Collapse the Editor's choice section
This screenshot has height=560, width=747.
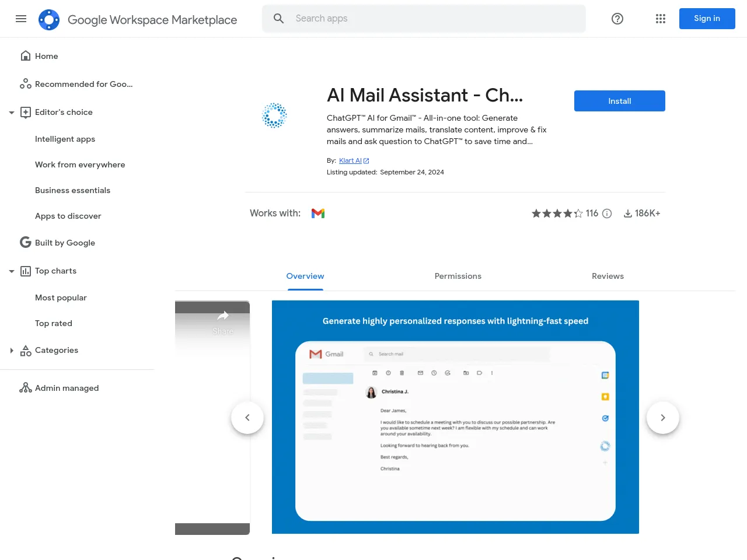(x=12, y=113)
